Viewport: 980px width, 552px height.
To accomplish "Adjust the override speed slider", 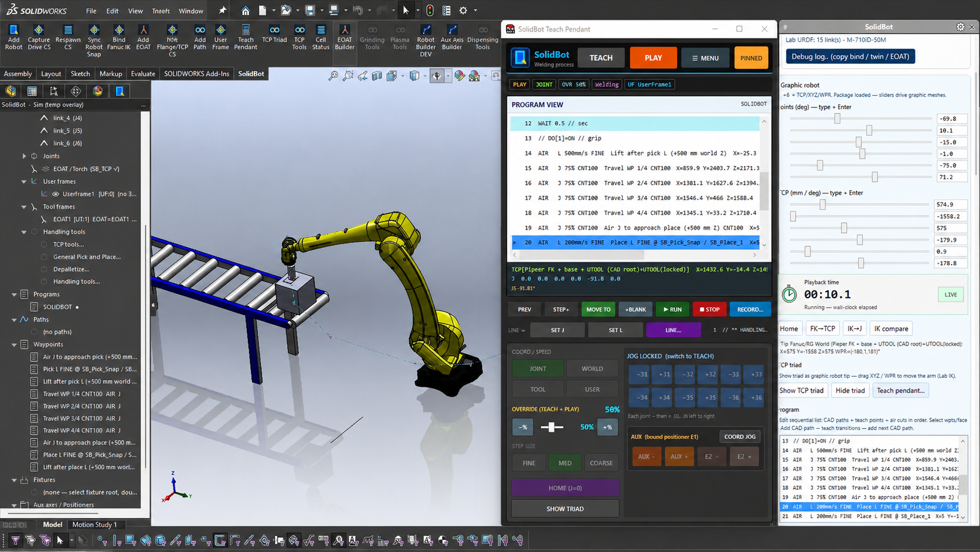I will point(552,427).
